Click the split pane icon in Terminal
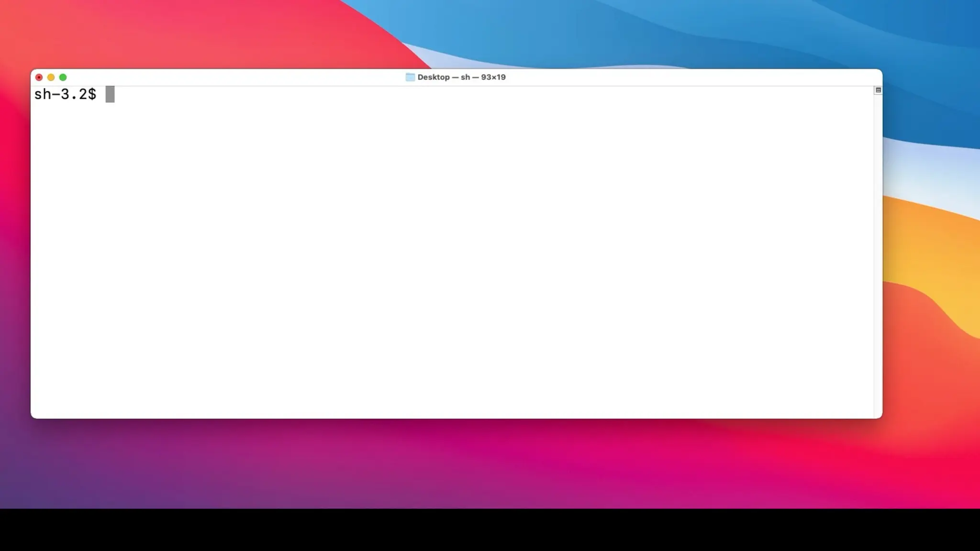This screenshot has height=551, width=980. click(x=878, y=90)
